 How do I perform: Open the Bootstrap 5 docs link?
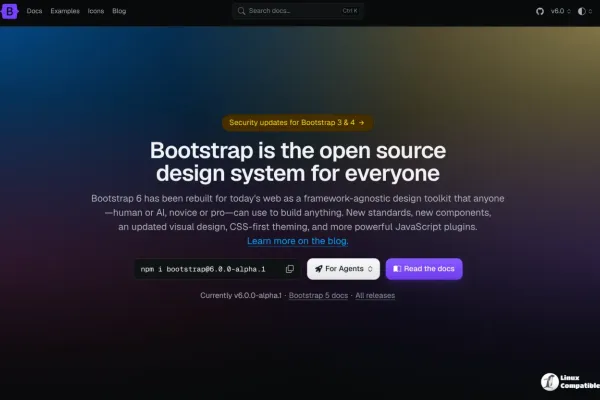[x=318, y=296]
